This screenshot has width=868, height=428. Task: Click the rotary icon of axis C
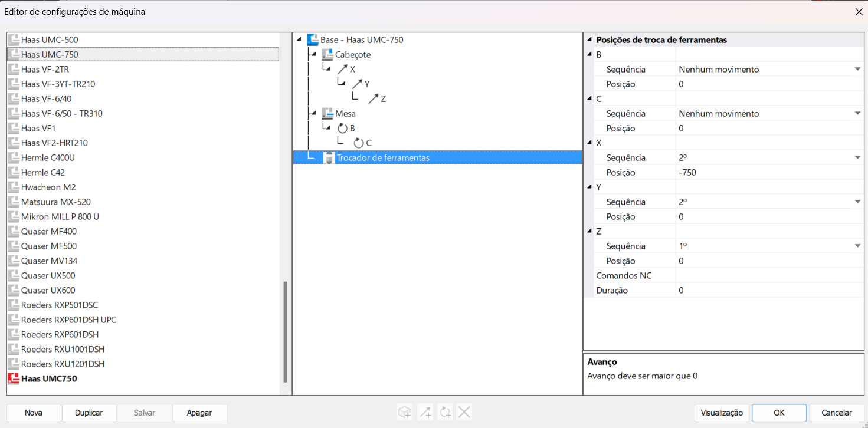(358, 143)
